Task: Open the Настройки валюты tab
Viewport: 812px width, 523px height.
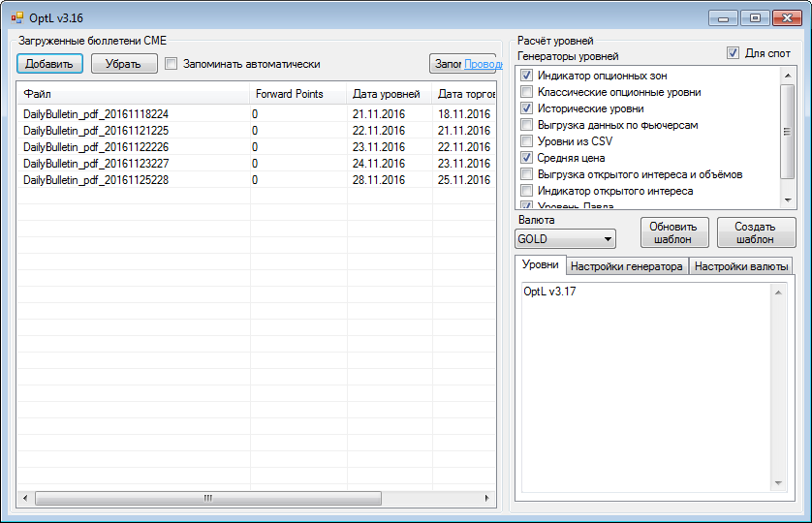Action: click(741, 266)
